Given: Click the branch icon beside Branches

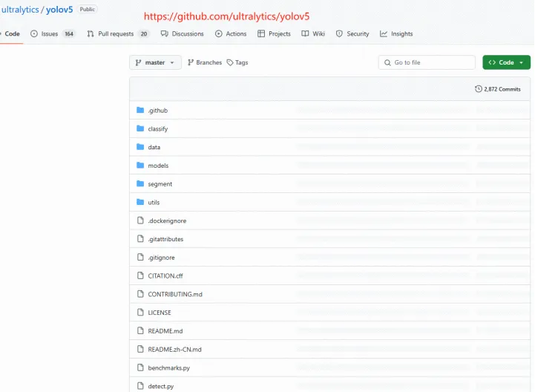Looking at the screenshot, I should pyautogui.click(x=191, y=62).
